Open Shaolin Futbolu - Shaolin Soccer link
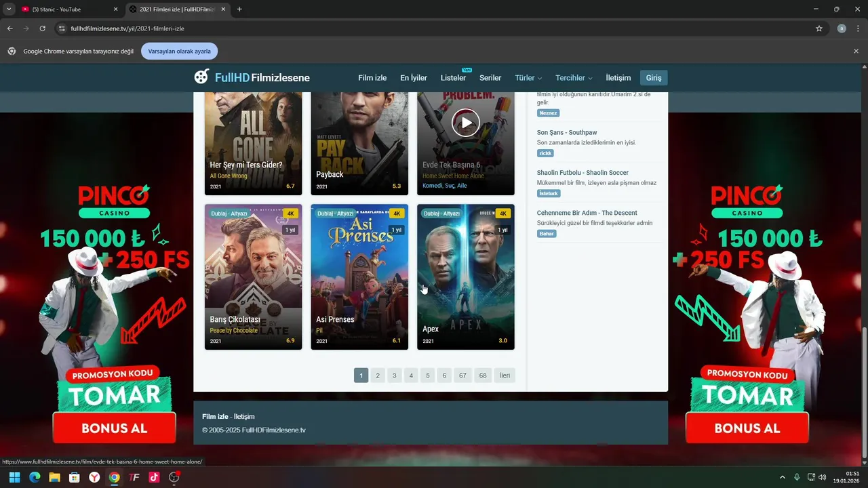868x488 pixels. [x=583, y=173]
